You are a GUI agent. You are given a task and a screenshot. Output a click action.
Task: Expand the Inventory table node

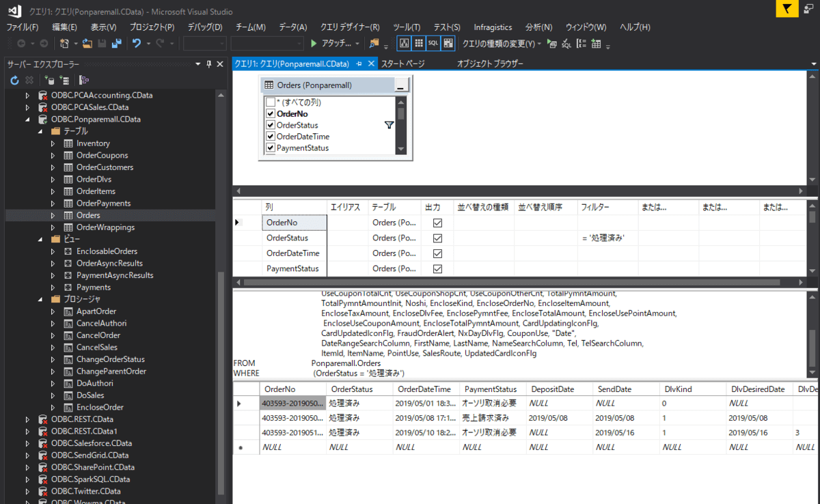[x=53, y=143]
